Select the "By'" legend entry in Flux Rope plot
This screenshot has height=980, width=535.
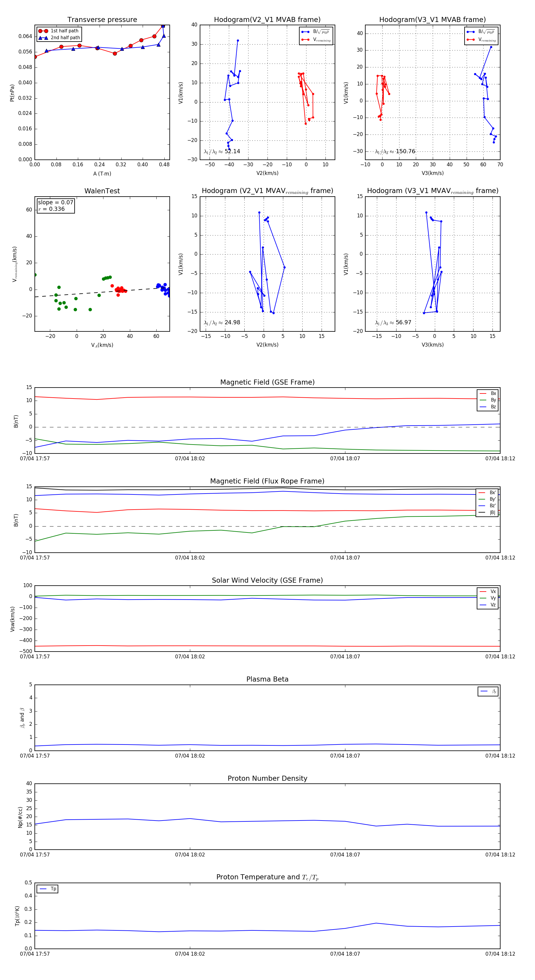(487, 499)
